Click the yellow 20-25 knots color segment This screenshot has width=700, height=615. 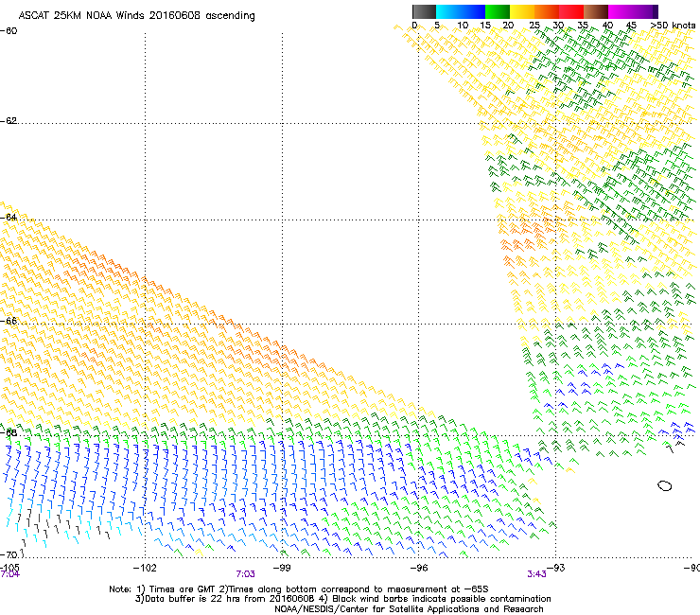(522, 11)
